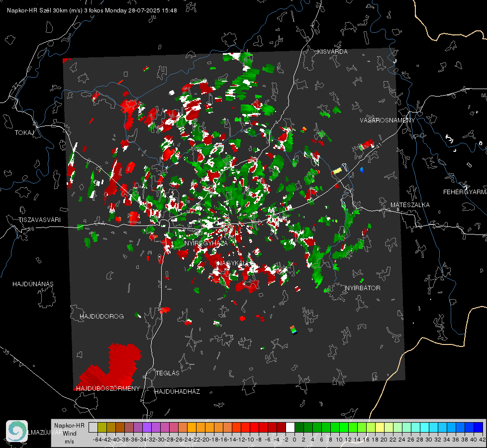The width and height of the screenshot is (487, 448).
Task: Select the FEHÉRGYARMAT label at the right edge
Action: tap(465, 192)
